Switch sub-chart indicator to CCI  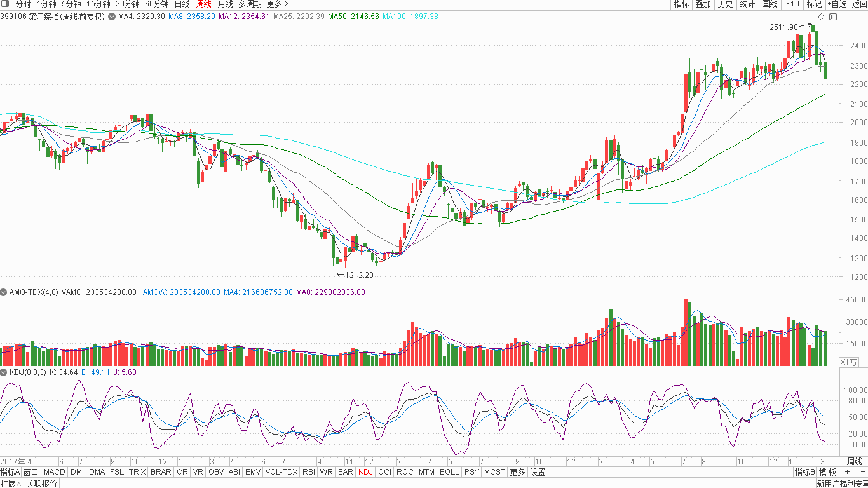pos(385,472)
